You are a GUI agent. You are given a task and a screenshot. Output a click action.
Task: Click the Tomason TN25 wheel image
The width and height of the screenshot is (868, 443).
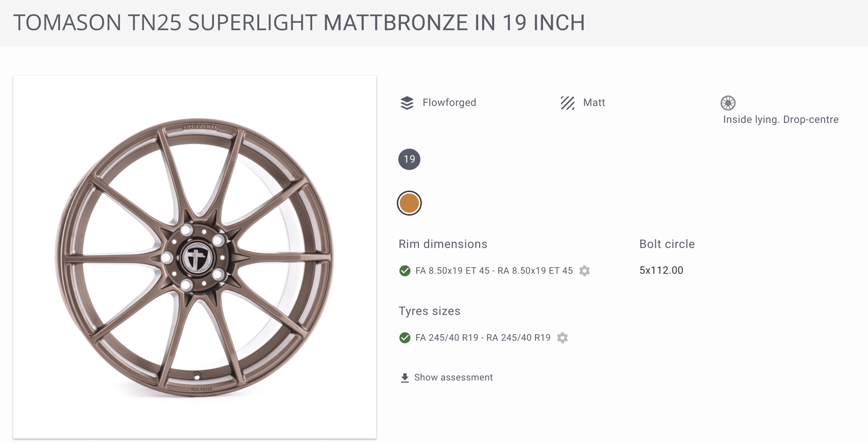194,257
